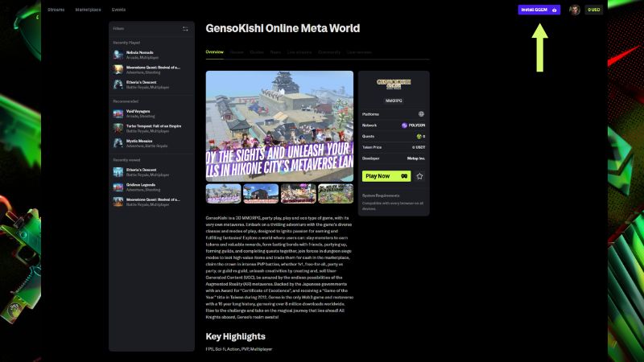Screen dimensions: 644x362
Task: Go to the Events page
Action: tap(118, 10)
